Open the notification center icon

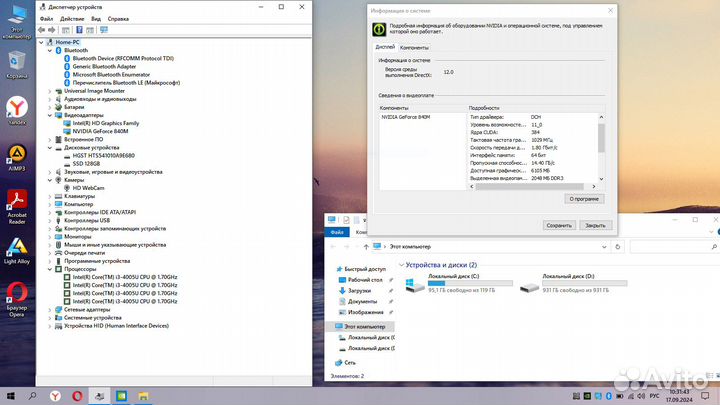[705, 396]
